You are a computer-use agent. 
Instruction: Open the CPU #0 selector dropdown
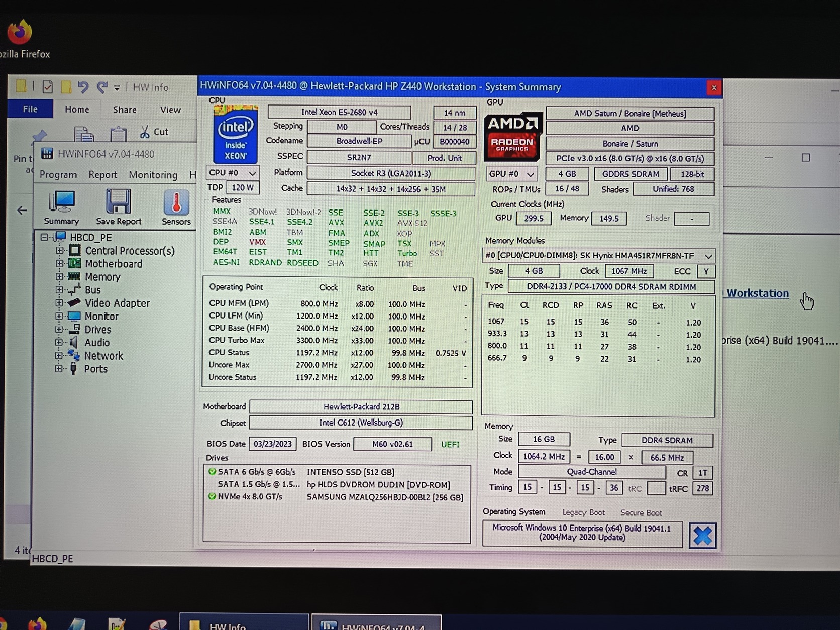(x=232, y=173)
